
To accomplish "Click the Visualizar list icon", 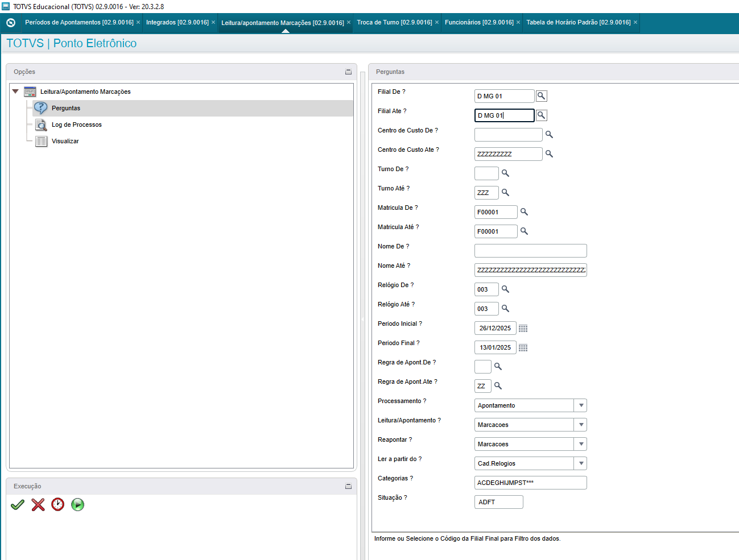I will [41, 141].
